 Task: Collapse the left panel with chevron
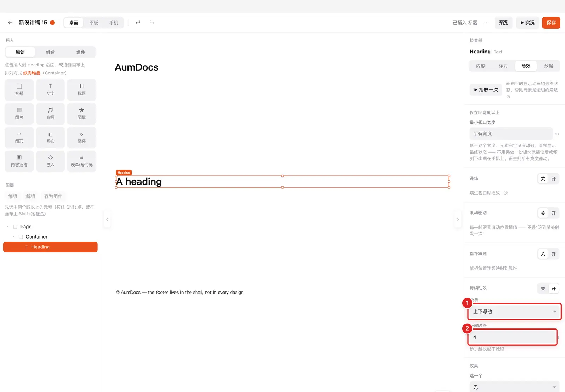pos(107,219)
